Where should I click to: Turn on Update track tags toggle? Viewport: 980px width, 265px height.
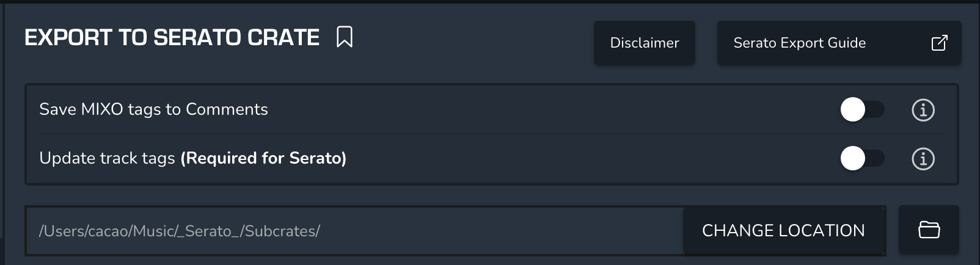862,159
